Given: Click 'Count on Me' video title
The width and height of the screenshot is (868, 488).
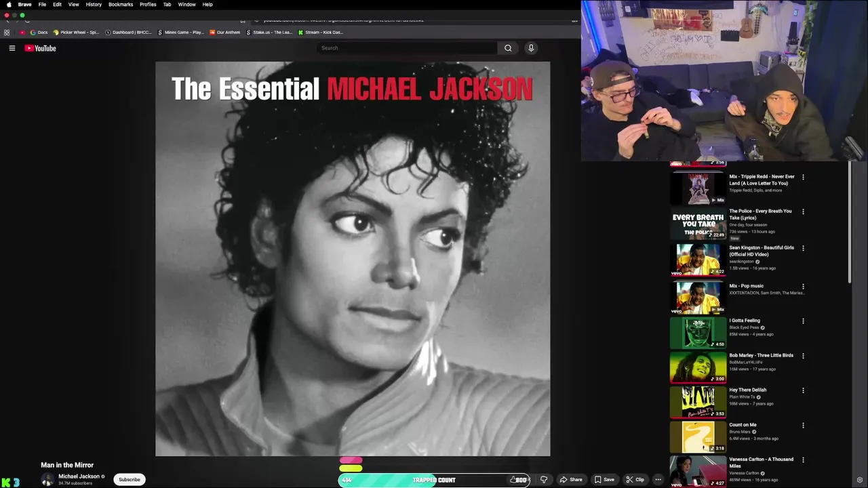Looking at the screenshot, I should (743, 425).
